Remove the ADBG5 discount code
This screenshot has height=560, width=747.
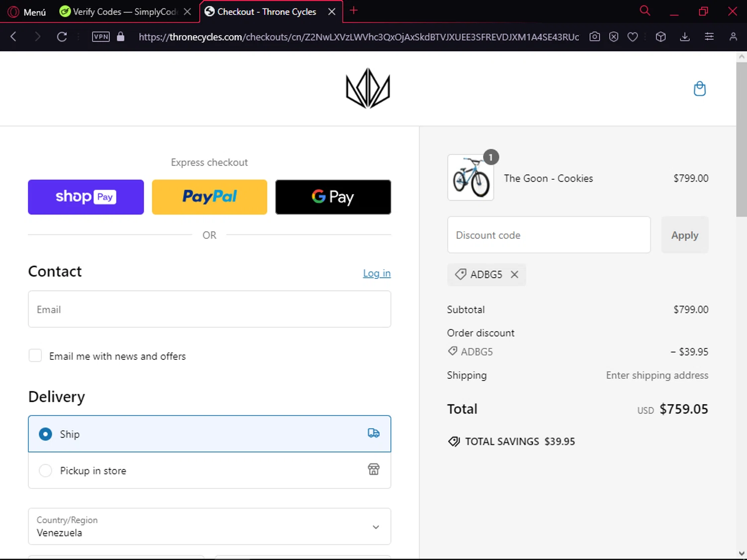(514, 274)
